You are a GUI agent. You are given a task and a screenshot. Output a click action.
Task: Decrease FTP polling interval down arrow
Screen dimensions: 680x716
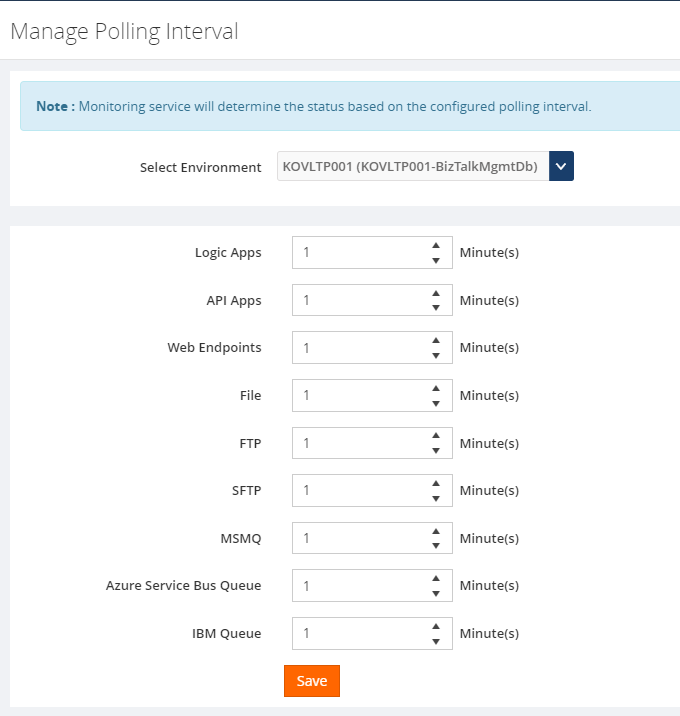point(436,451)
